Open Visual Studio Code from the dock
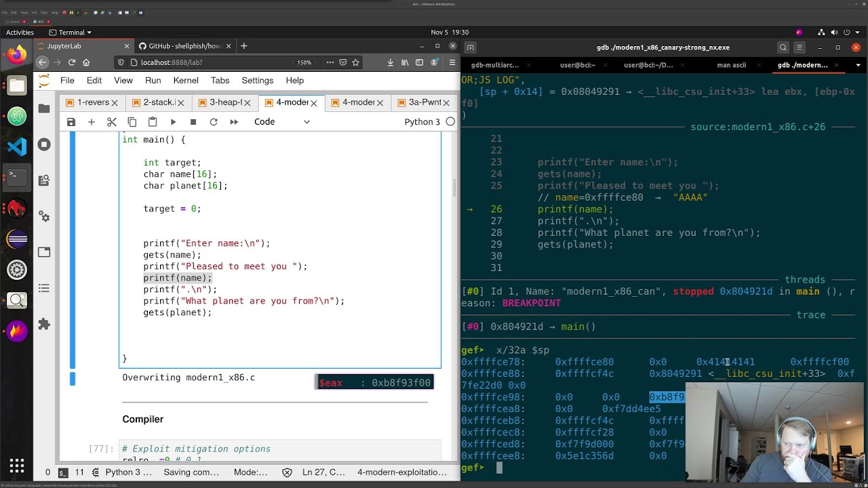This screenshot has width=868, height=488. tap(17, 146)
